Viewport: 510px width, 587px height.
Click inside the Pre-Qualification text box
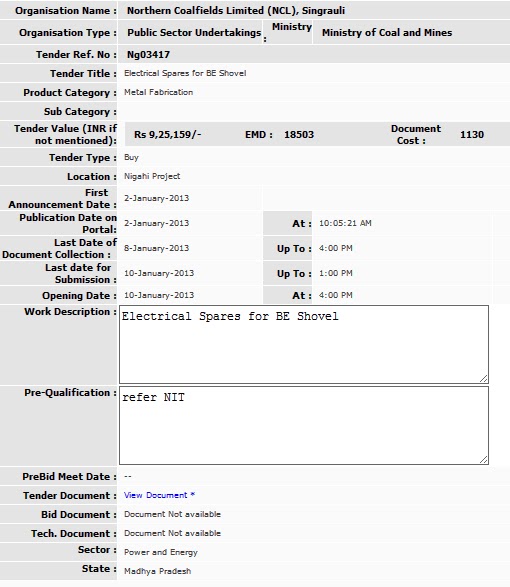(x=304, y=426)
